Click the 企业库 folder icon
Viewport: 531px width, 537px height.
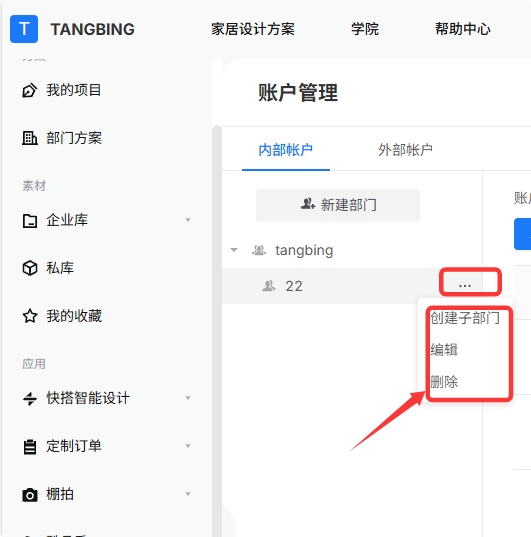click(30, 220)
